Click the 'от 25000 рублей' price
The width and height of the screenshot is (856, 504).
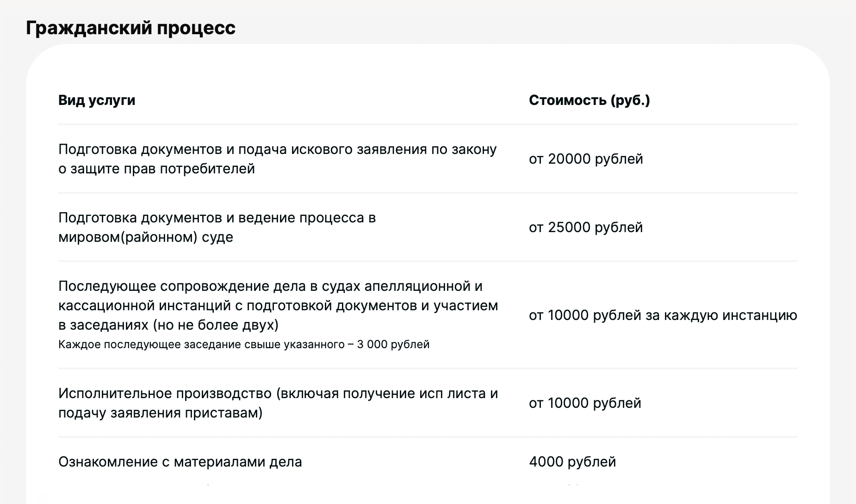[x=586, y=227]
